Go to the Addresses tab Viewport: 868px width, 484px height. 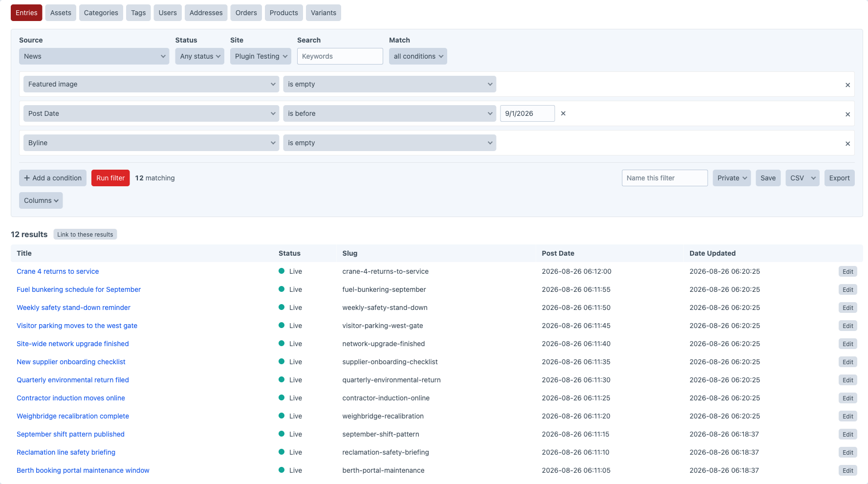tap(206, 13)
